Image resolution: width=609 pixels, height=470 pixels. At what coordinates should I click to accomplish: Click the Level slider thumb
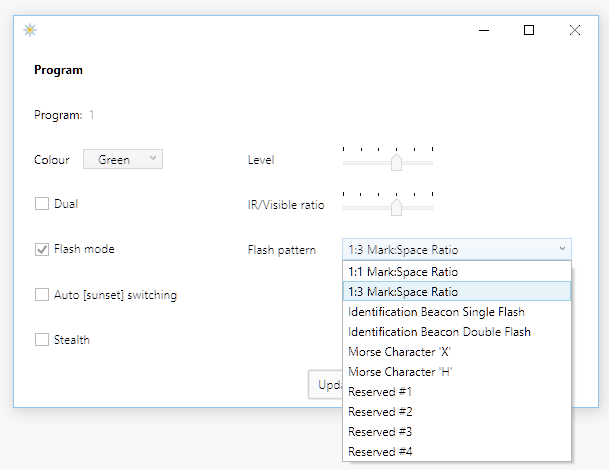coord(396,162)
